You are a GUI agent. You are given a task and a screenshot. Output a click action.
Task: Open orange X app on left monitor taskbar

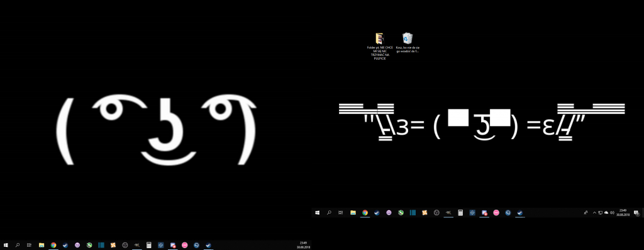click(x=113, y=245)
